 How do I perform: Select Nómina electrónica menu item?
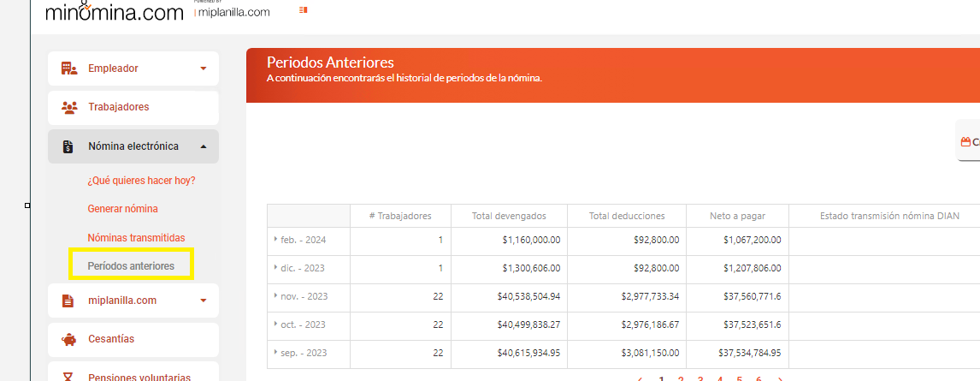click(133, 146)
